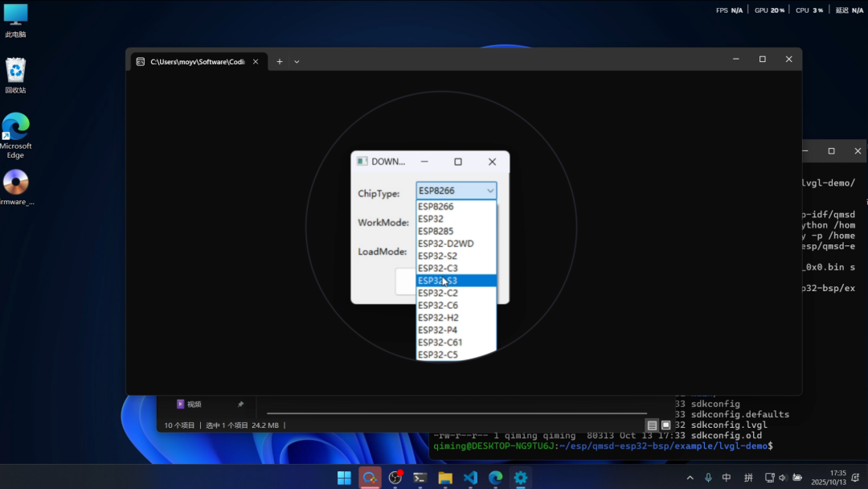The width and height of the screenshot is (868, 489).
Task: Click the volume icon in system tray
Action: coord(783,478)
